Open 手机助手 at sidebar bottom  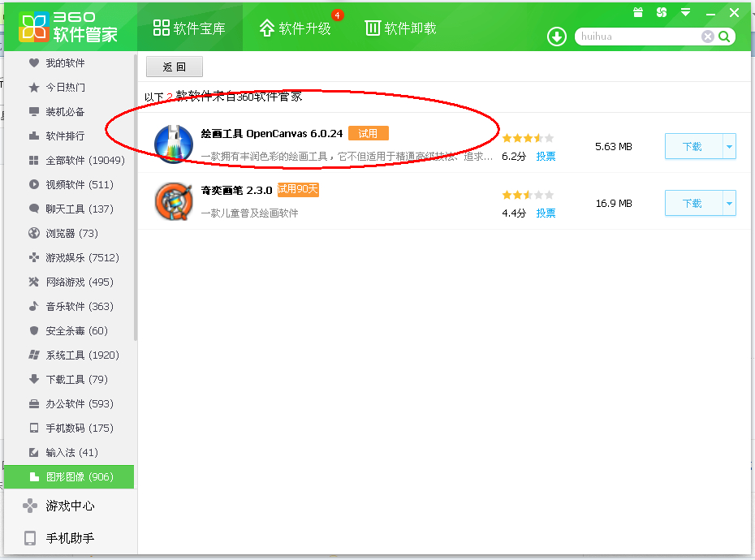pyautogui.click(x=70, y=538)
